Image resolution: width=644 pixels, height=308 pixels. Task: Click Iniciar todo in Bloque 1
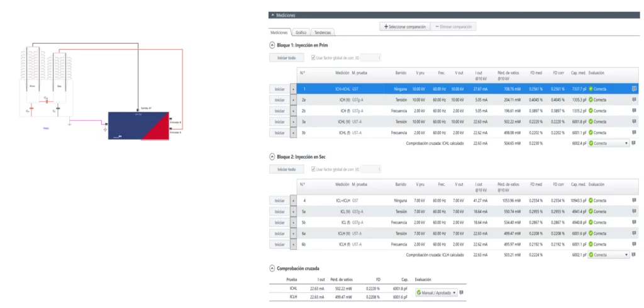point(282,58)
